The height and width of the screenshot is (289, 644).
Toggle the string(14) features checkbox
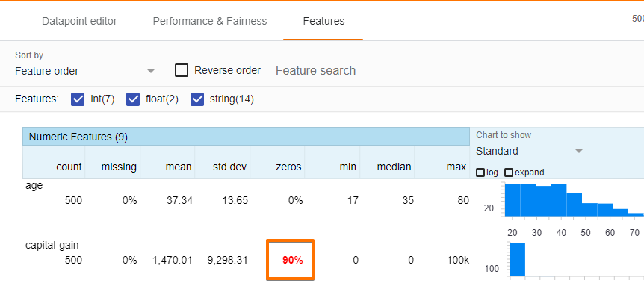point(197,99)
